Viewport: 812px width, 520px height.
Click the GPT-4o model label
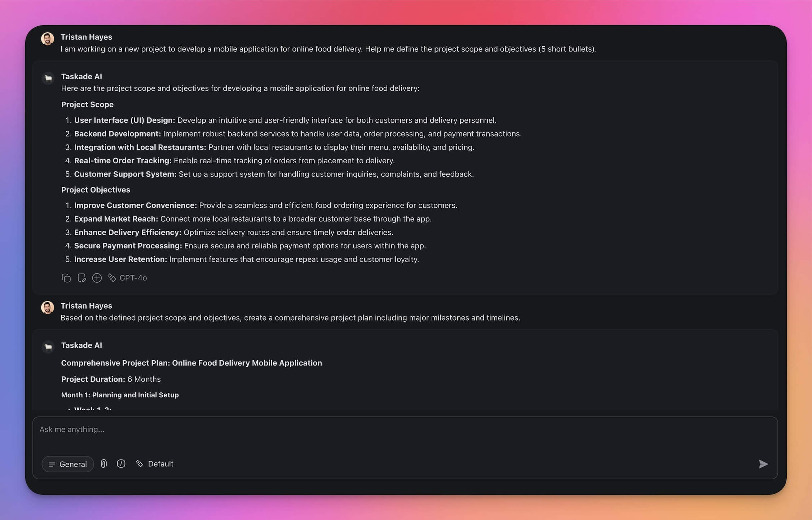click(x=133, y=278)
